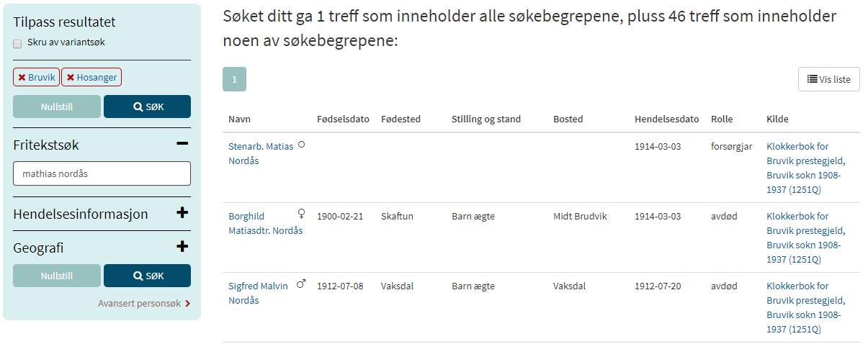Viewport: 868px width, 344px height.
Task: Open the Stenarb. Matias Nordås record
Action: [261, 153]
